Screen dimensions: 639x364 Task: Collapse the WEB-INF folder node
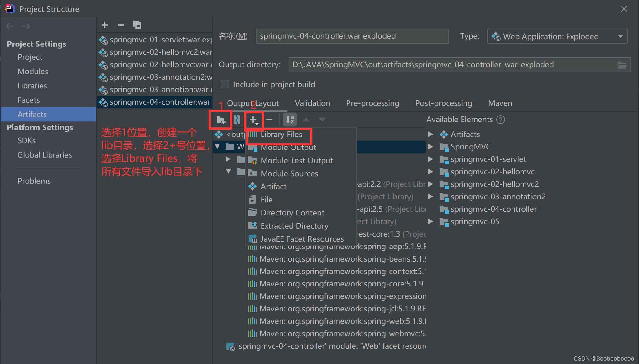click(x=218, y=146)
